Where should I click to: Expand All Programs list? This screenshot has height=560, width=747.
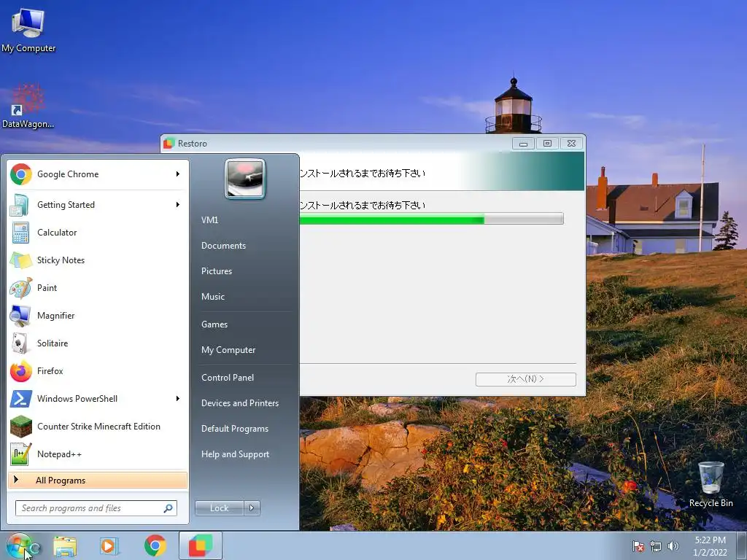point(98,480)
